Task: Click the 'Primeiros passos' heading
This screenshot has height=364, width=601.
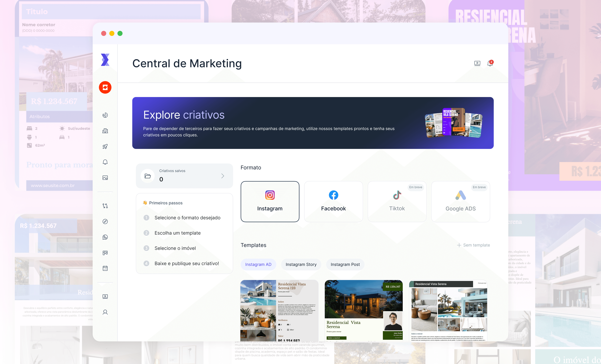Action: pos(166,203)
